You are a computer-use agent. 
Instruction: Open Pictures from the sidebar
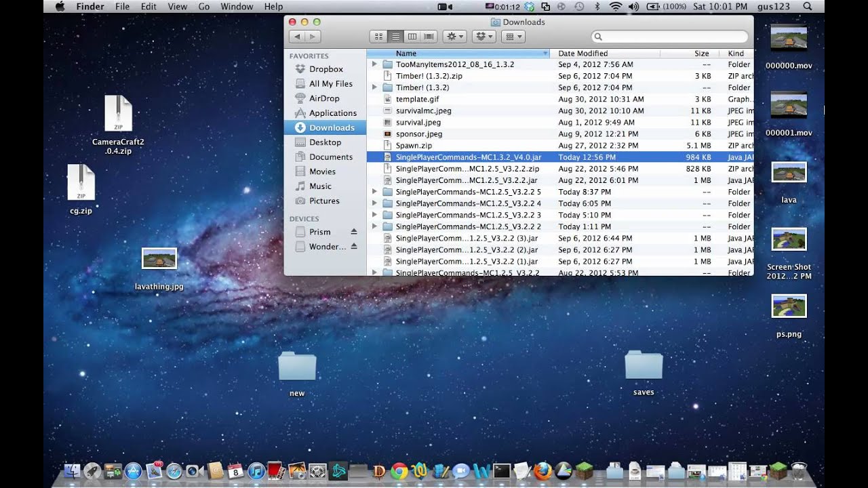click(325, 201)
